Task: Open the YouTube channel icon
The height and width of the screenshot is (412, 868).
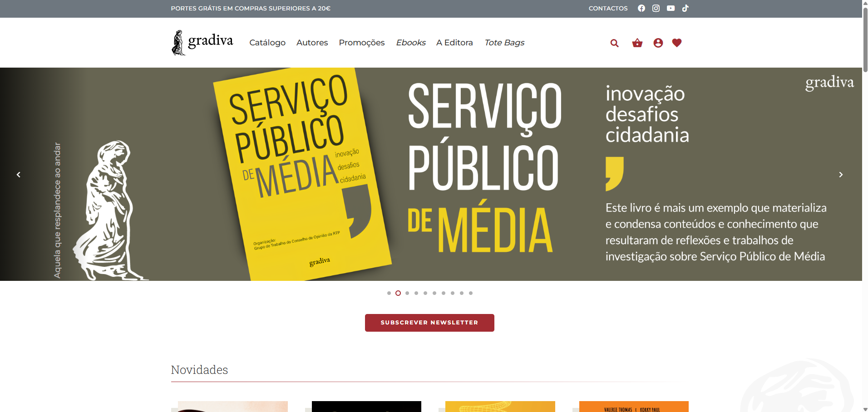Action: point(671,8)
